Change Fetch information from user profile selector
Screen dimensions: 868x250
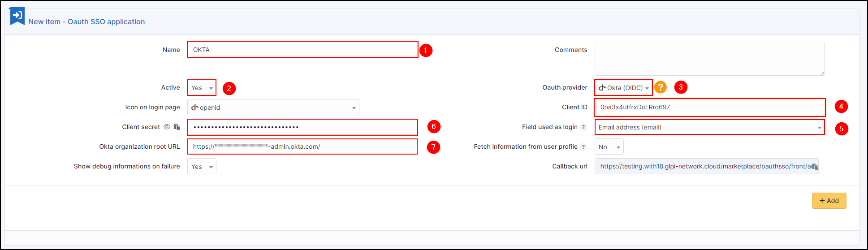point(609,147)
